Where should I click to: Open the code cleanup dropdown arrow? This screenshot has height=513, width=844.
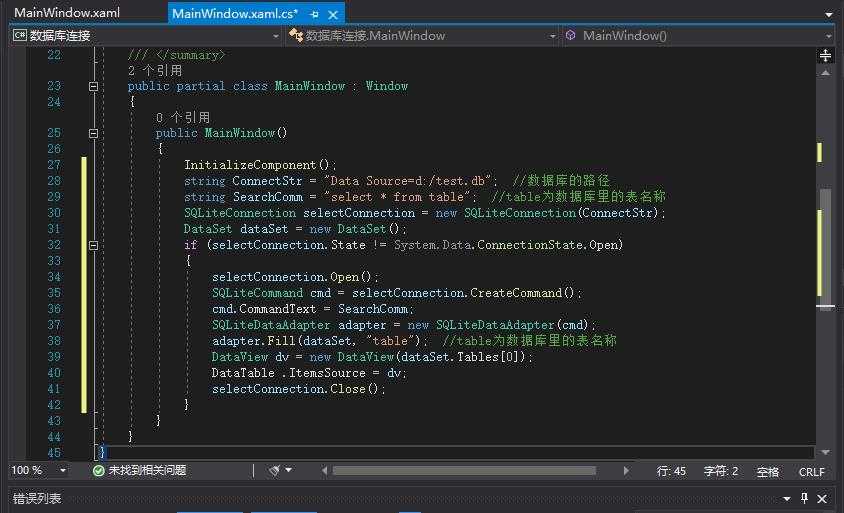click(289, 470)
